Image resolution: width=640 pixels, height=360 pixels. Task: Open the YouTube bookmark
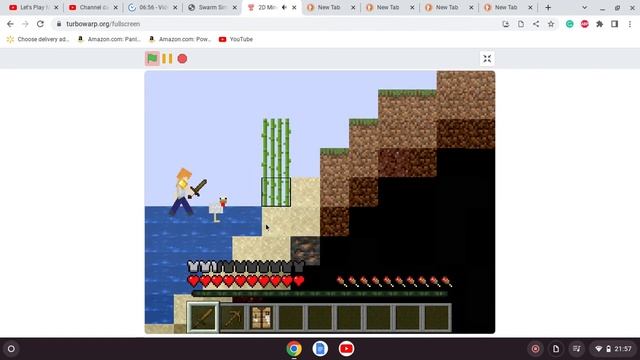click(236, 39)
